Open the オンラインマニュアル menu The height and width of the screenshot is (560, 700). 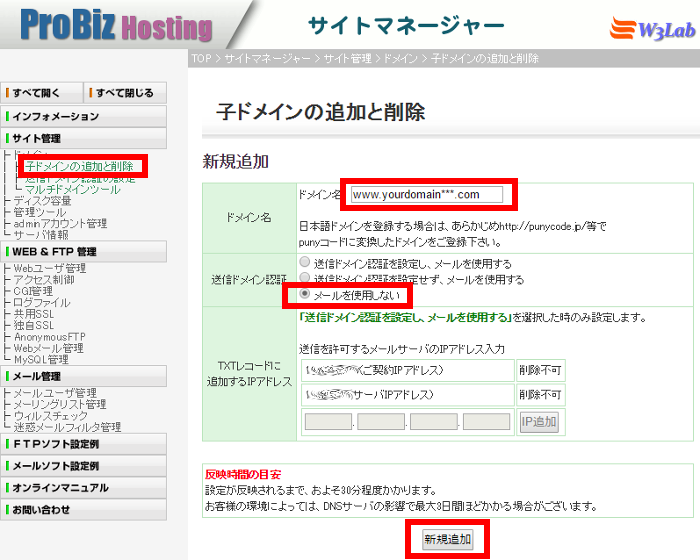83,488
